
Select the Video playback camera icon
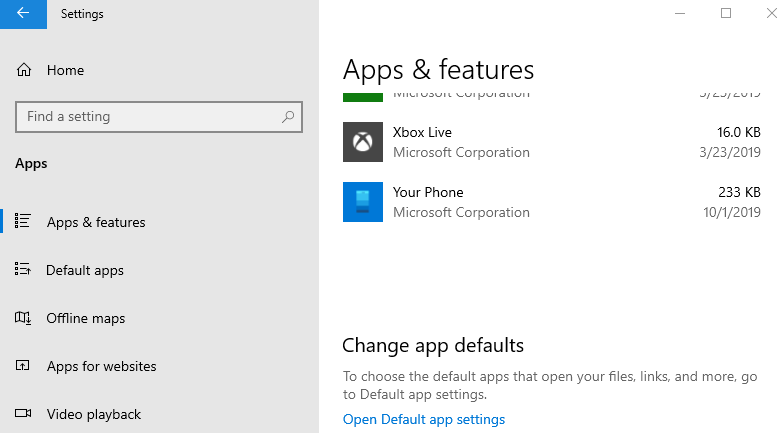[x=22, y=413]
